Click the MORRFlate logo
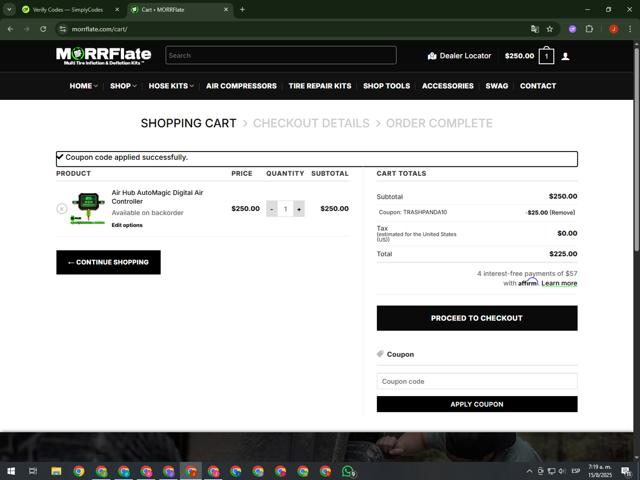This screenshot has width=640, height=480. coord(103,56)
